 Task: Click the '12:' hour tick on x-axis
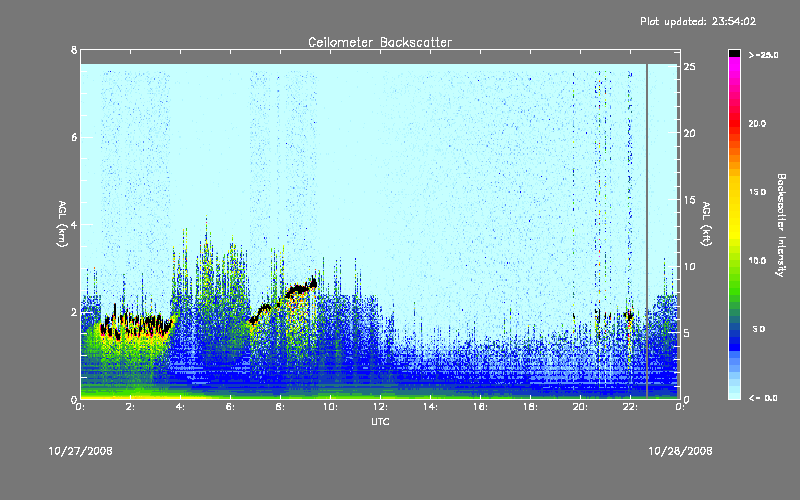(x=380, y=407)
